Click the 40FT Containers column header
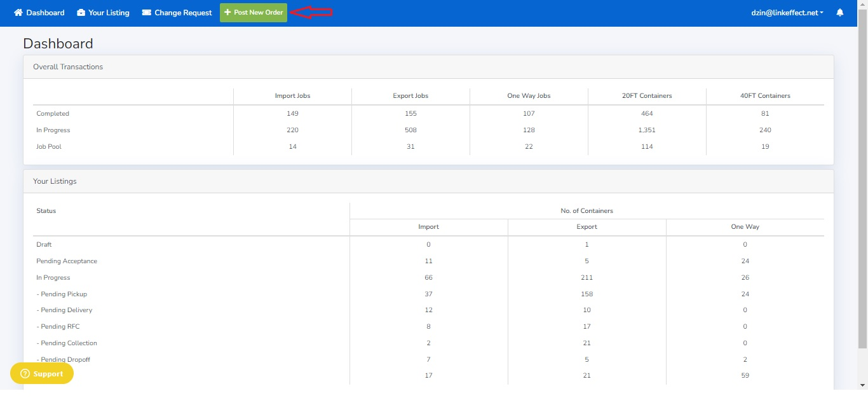 coord(765,96)
